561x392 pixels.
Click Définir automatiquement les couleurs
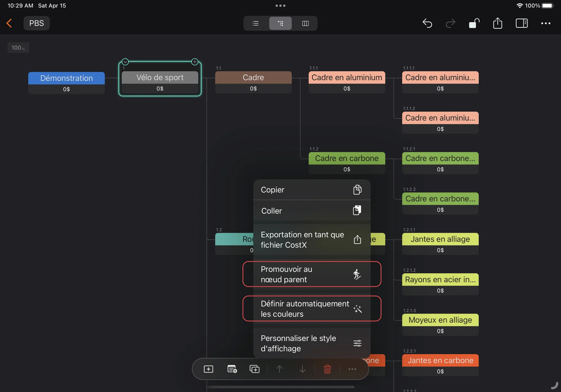click(311, 309)
